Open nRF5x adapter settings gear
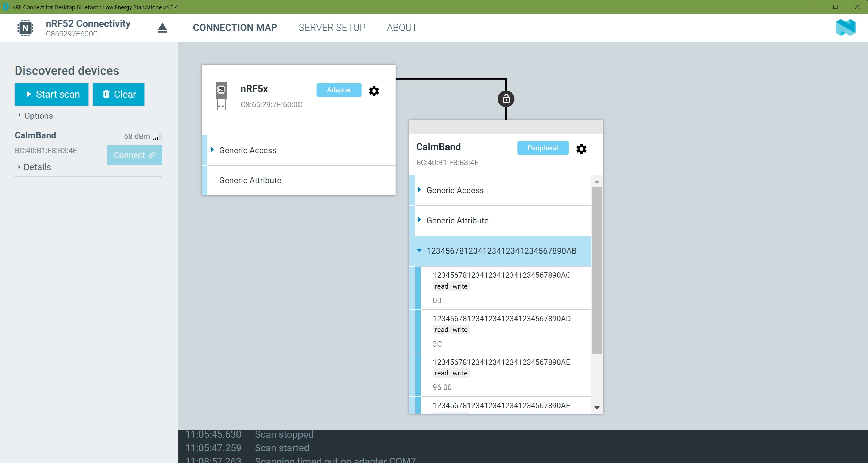The height and width of the screenshot is (463, 868). (374, 91)
